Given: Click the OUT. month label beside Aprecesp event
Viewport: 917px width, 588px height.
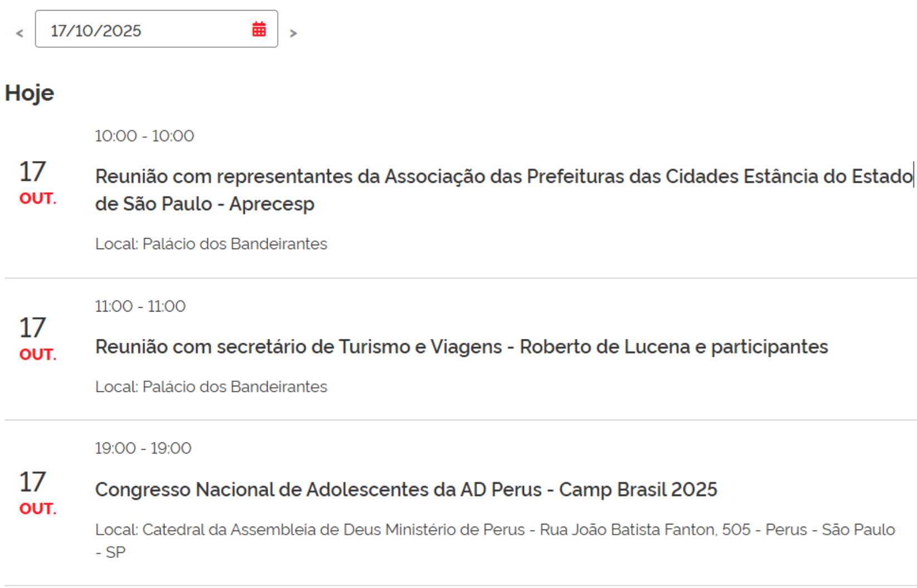Looking at the screenshot, I should pyautogui.click(x=38, y=198).
